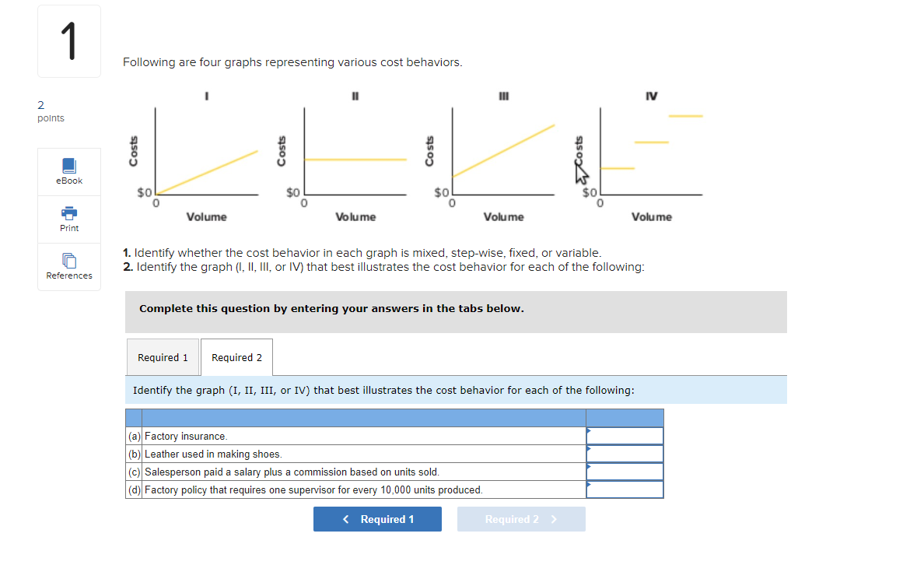Viewport: 924px width, 586px height.
Task: Click the question number 1 box
Action: tap(68, 40)
